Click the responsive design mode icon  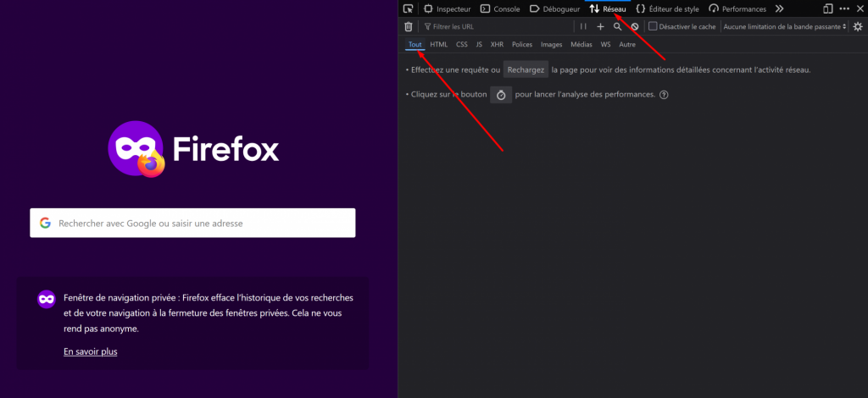pos(827,8)
